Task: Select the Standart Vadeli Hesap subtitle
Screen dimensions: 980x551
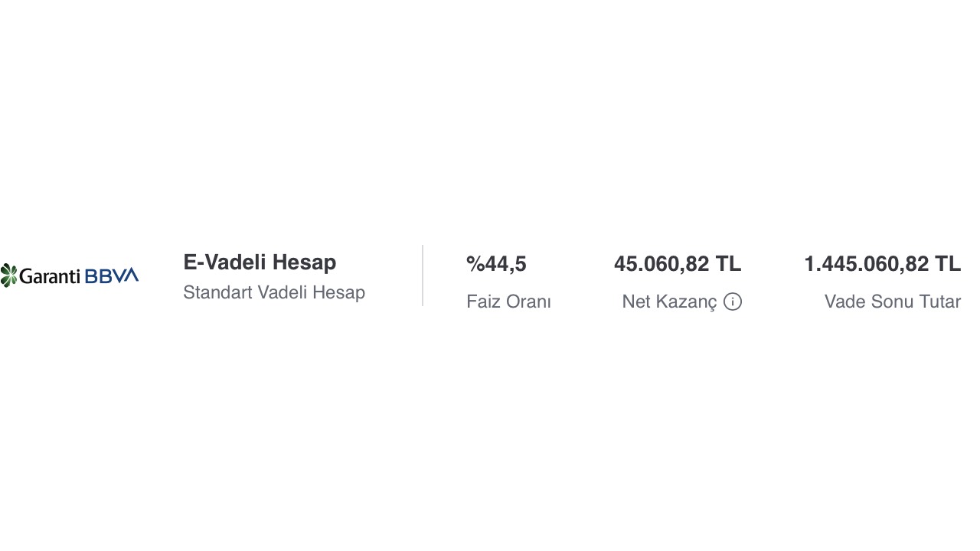Action: (274, 292)
